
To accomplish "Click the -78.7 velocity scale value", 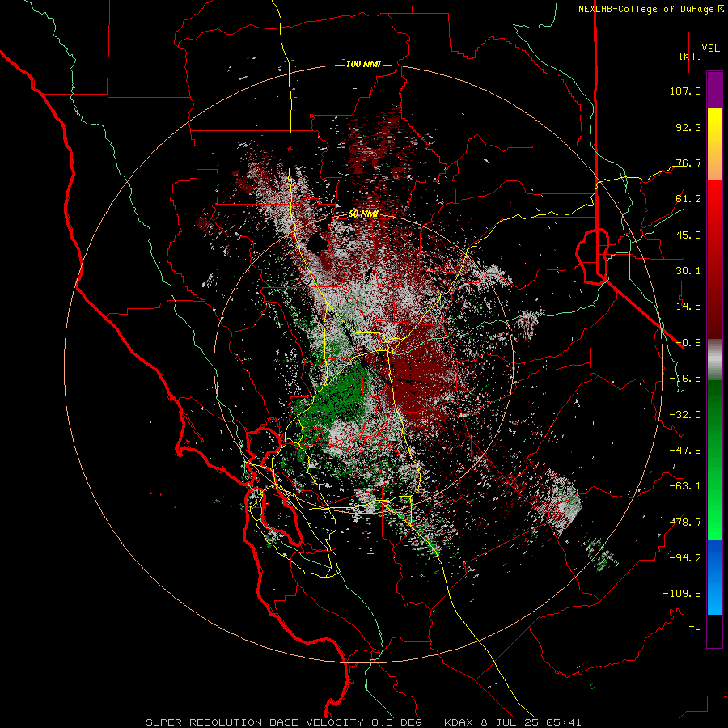I will click(685, 523).
